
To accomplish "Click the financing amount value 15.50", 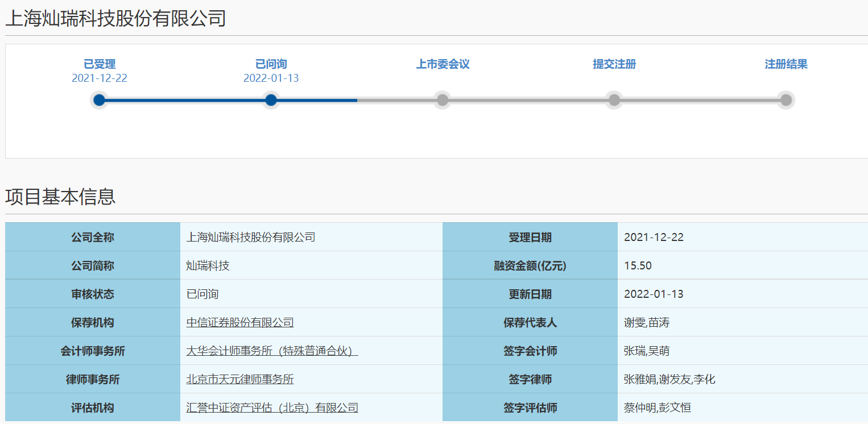I will (638, 266).
